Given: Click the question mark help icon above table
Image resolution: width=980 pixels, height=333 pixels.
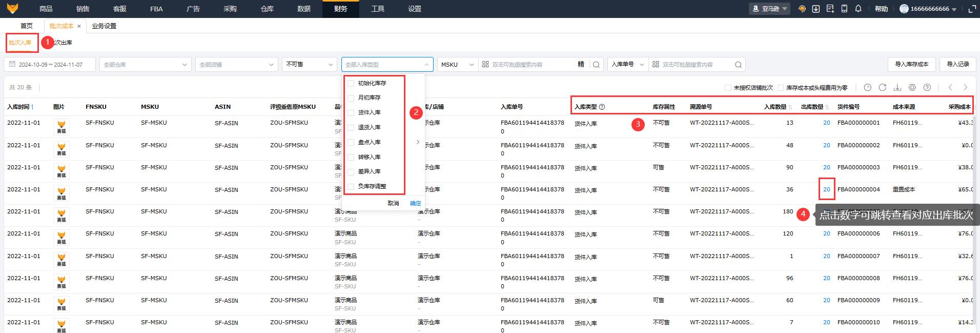Looking at the screenshot, I should click(927, 87).
